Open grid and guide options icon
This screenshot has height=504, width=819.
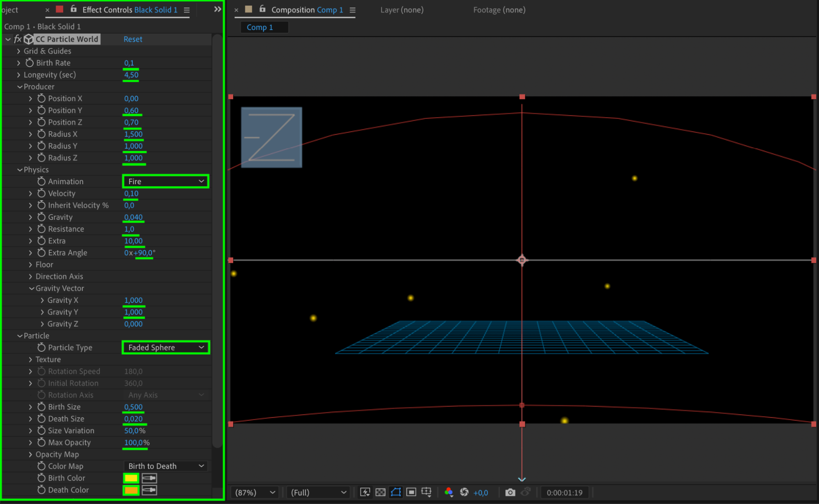(427, 492)
